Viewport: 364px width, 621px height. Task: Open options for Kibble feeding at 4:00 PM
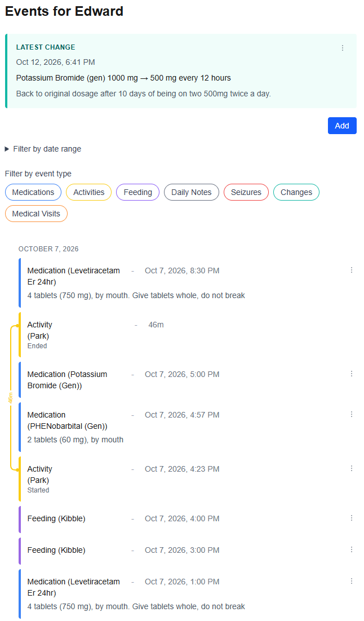point(352,518)
